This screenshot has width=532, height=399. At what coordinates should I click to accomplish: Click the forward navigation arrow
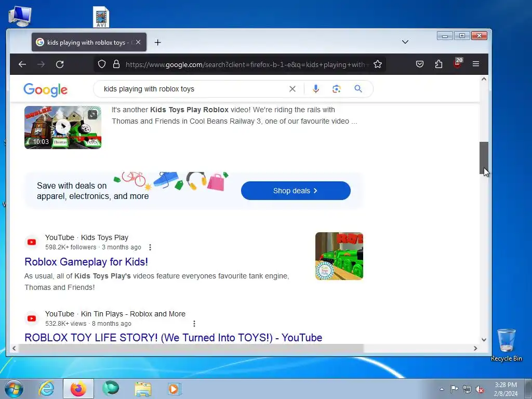tap(41, 64)
